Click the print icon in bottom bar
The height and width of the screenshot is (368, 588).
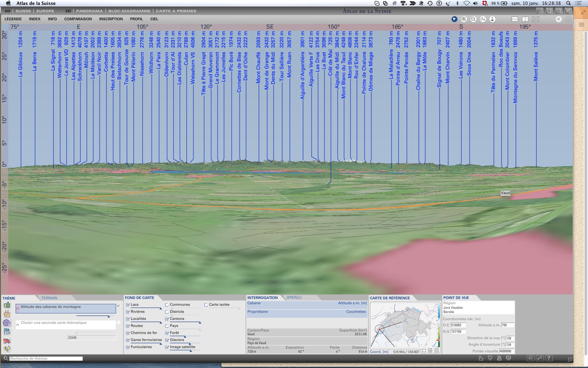[x=499, y=358]
